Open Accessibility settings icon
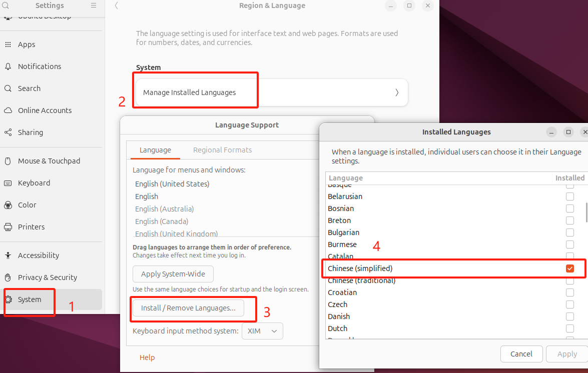The width and height of the screenshot is (588, 373). 8,255
